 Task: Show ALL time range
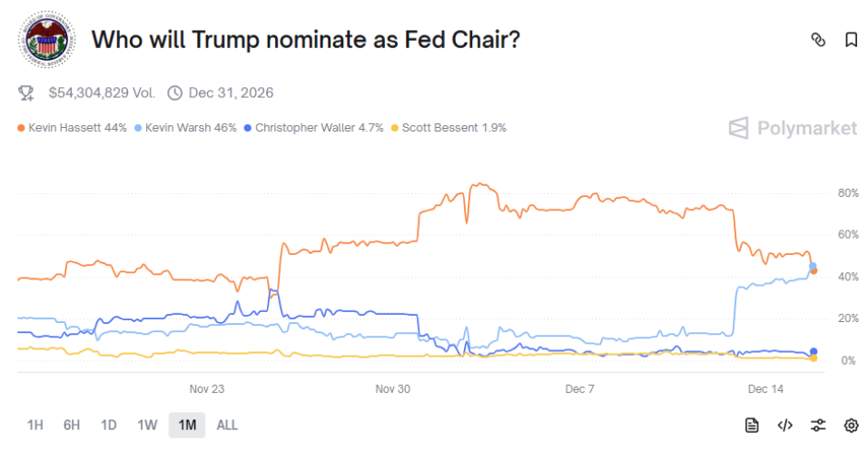227,425
